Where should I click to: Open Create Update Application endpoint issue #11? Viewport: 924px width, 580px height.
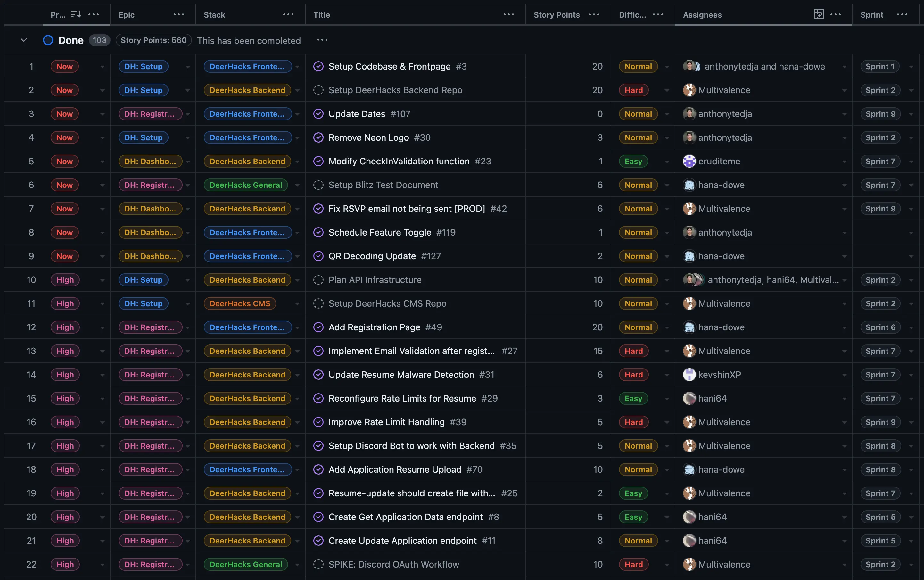pos(402,541)
